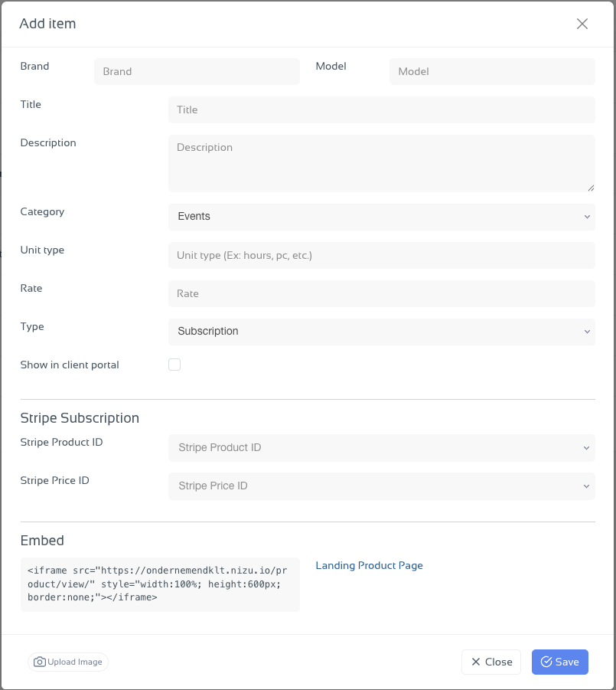Click the Rate input field
Image resolution: width=616 pixels, height=690 pixels.
pyautogui.click(x=381, y=293)
